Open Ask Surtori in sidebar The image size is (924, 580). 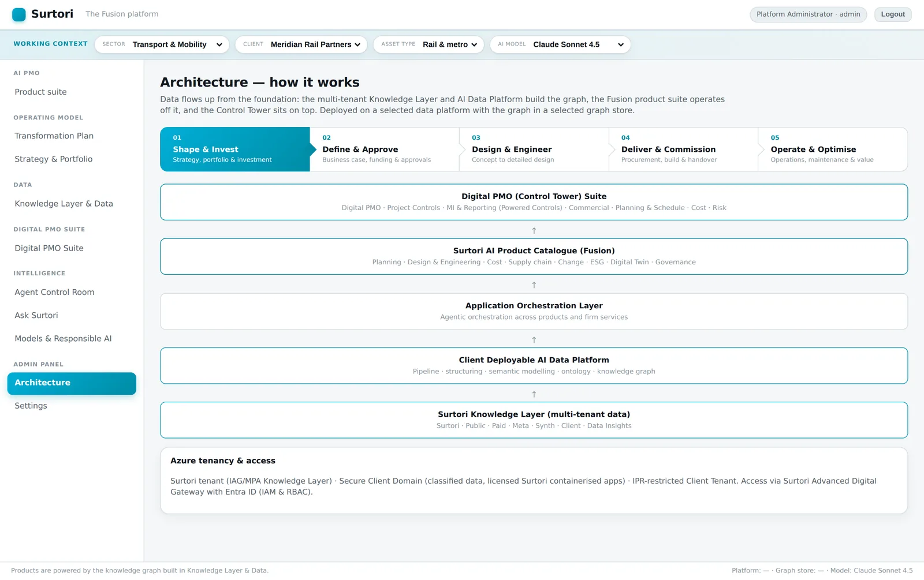coord(72,315)
